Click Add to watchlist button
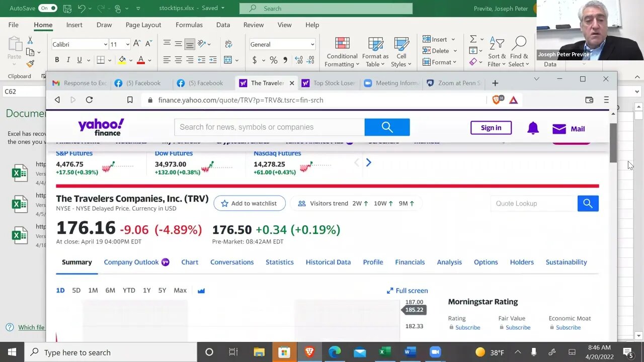The image size is (644, 362). [250, 203]
